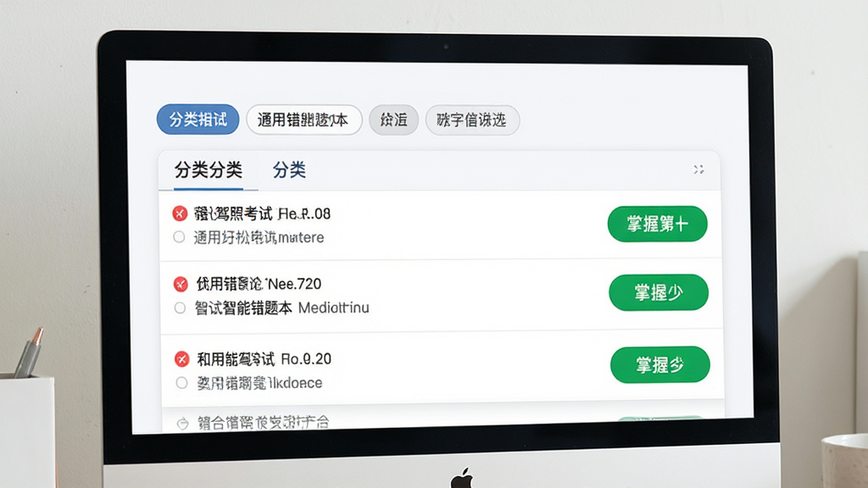Viewport: 868px width, 488px height.
Task: Select the fourth pill, the one ending in 选
Action: point(472,120)
